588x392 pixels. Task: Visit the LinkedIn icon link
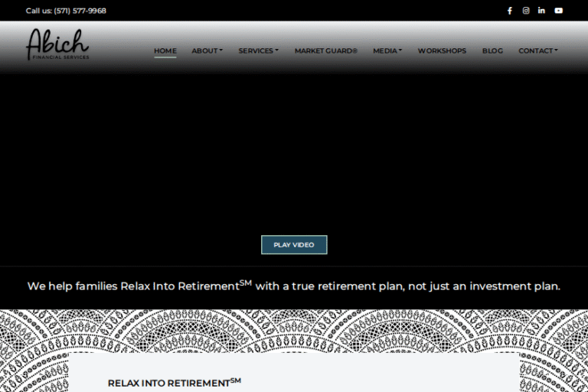(x=541, y=11)
